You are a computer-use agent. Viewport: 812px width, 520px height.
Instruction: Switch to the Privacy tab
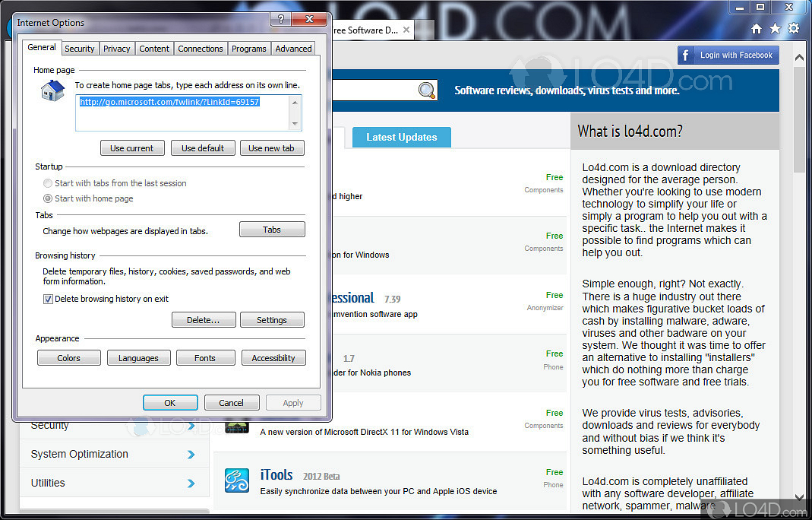coord(116,49)
